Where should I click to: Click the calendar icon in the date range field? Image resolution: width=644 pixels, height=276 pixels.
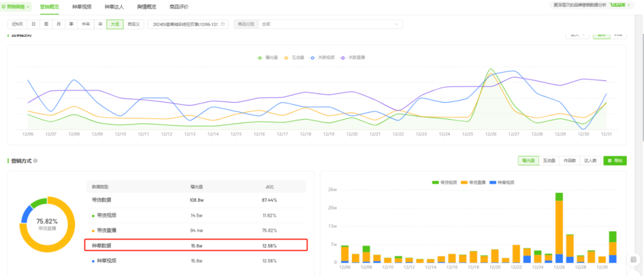point(223,24)
